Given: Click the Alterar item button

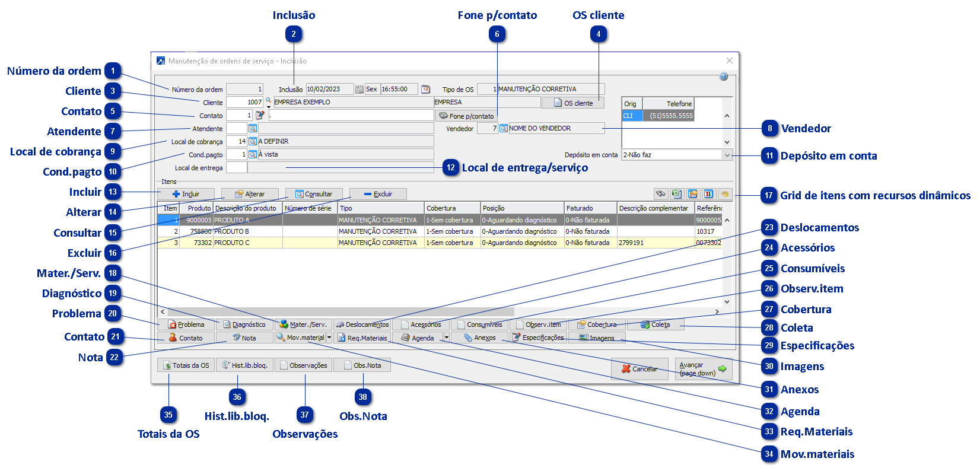Looking at the screenshot, I should click(x=250, y=194).
